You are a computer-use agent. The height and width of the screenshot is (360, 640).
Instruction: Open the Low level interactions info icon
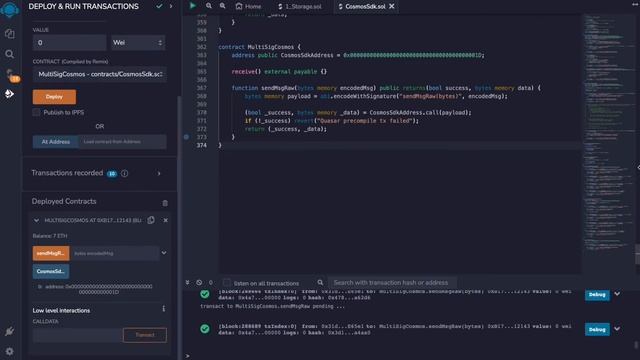164,309
